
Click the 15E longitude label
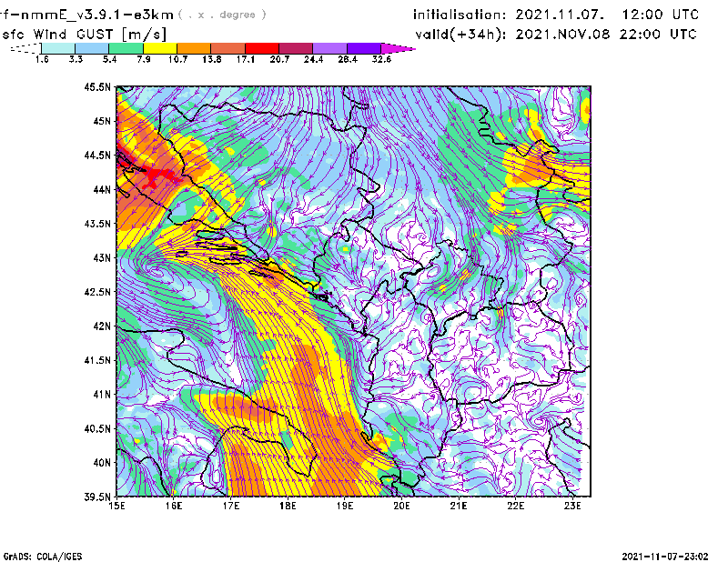(116, 506)
